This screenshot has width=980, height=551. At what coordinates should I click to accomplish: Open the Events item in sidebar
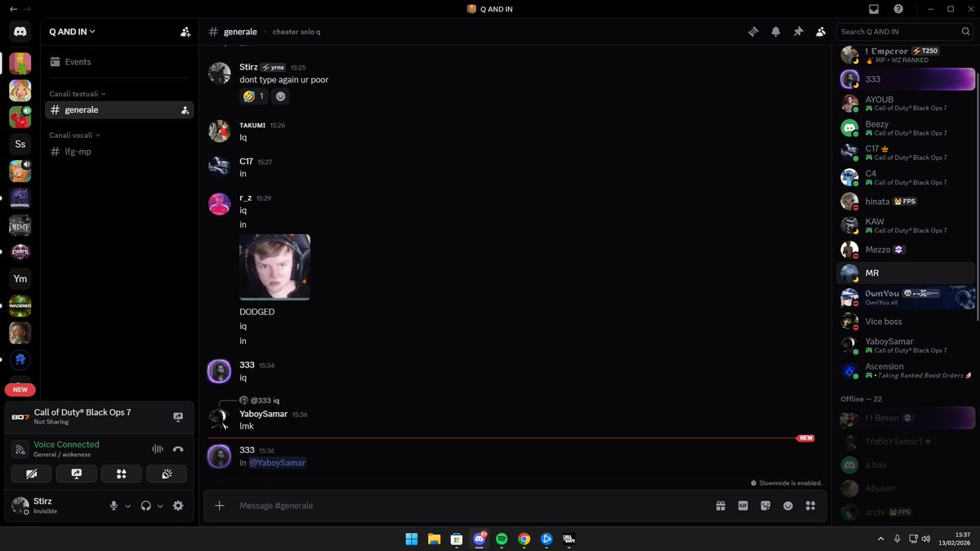click(x=119, y=62)
